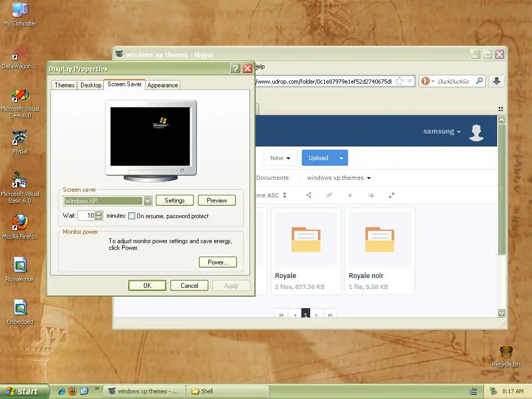Select the Mozilla Firefox desktop icon
Viewport: 532px width, 399px height.
[20, 228]
